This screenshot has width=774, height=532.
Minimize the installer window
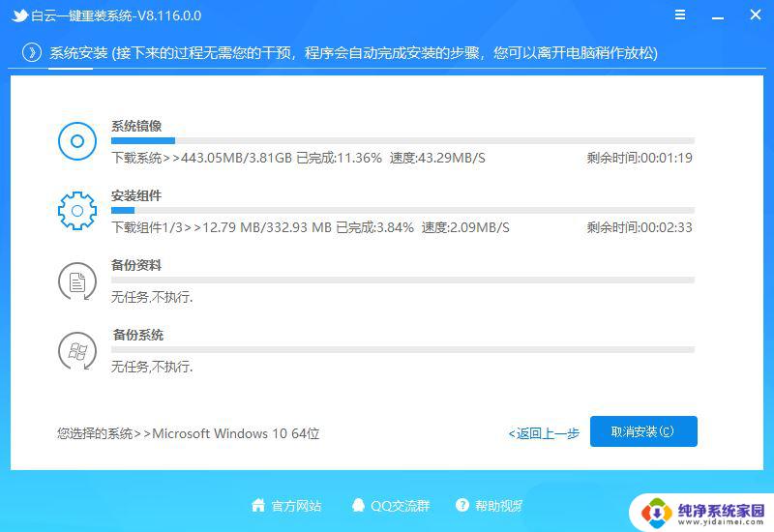[x=716, y=16]
